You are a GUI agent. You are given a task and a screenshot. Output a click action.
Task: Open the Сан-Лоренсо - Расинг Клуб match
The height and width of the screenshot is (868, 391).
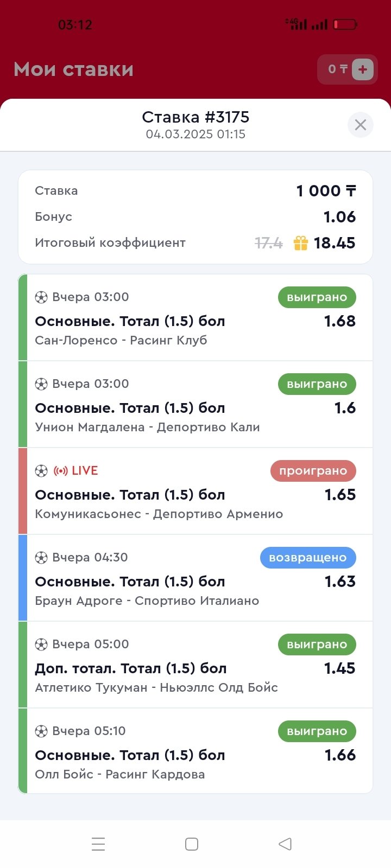coord(121,341)
